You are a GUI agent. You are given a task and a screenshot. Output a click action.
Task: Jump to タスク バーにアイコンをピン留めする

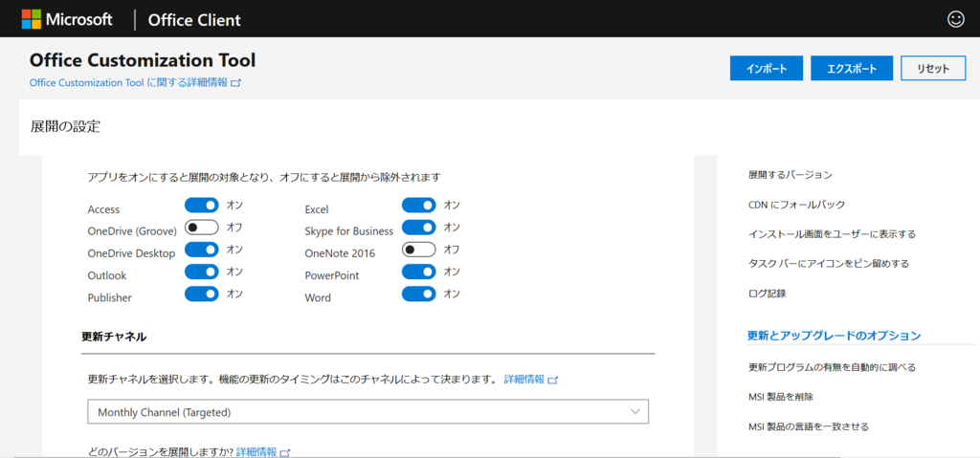click(x=828, y=264)
